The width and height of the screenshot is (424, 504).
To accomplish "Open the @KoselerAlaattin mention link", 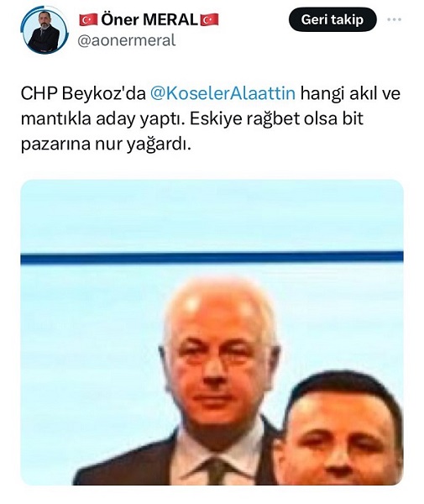I will point(222,93).
